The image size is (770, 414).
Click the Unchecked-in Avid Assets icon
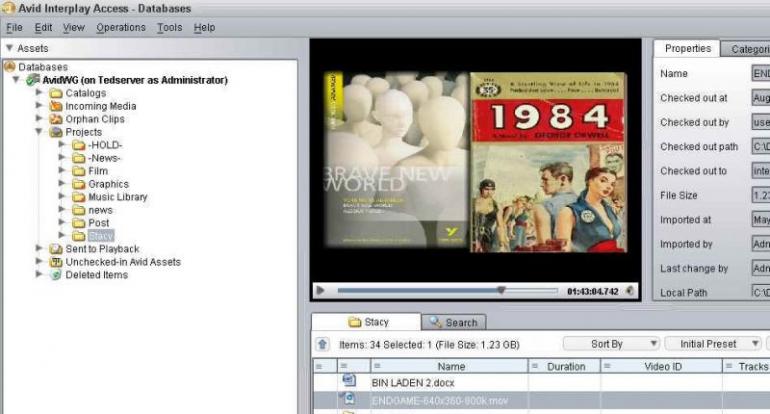(x=56, y=262)
